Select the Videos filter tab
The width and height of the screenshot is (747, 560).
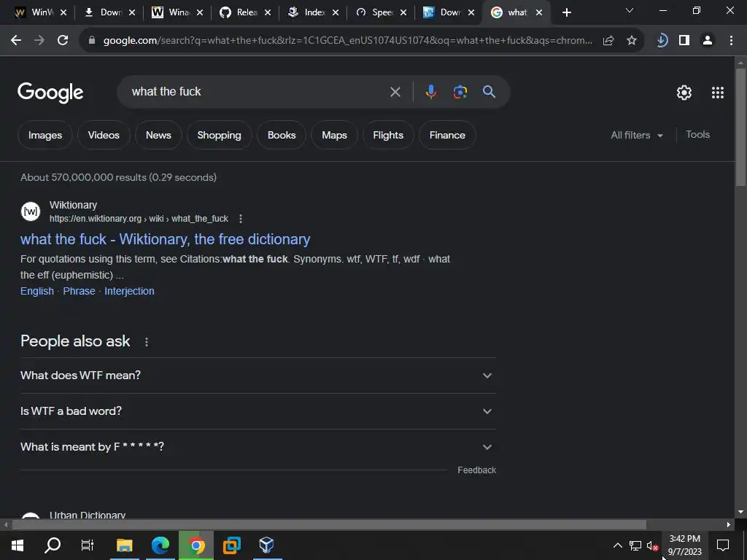point(104,135)
